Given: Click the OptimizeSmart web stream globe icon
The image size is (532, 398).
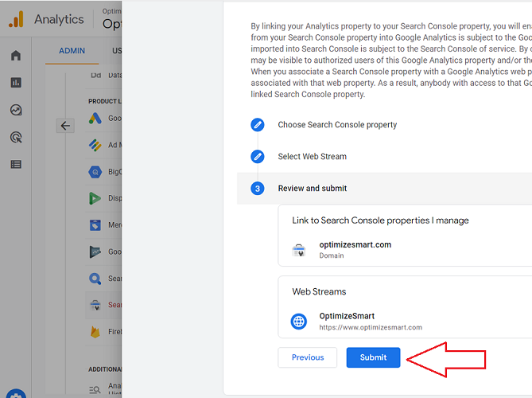Looking at the screenshot, I should click(x=299, y=322).
